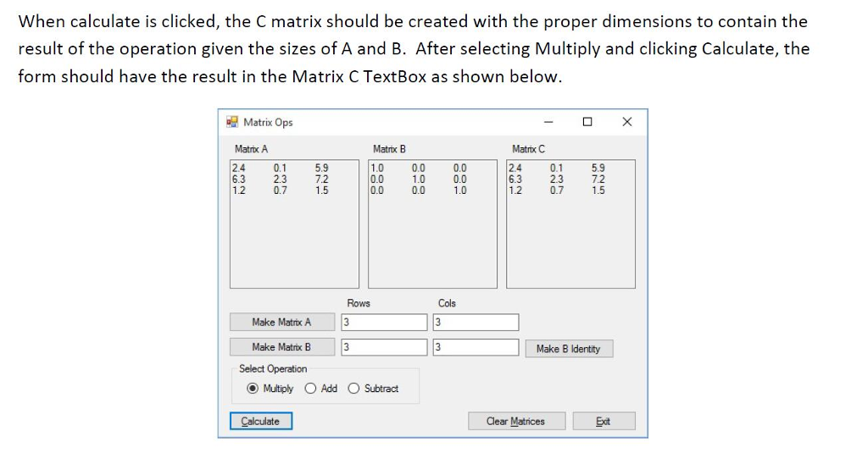Click value 5.9 in Matrix A
Viewport: 868px width, 453px height.
click(321, 168)
